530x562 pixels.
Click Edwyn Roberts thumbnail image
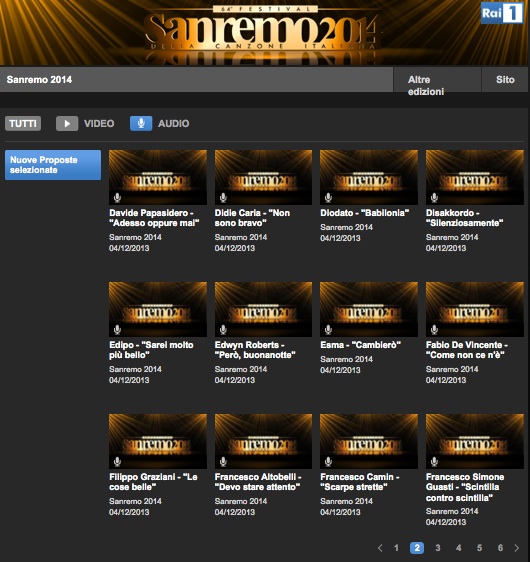click(x=263, y=309)
